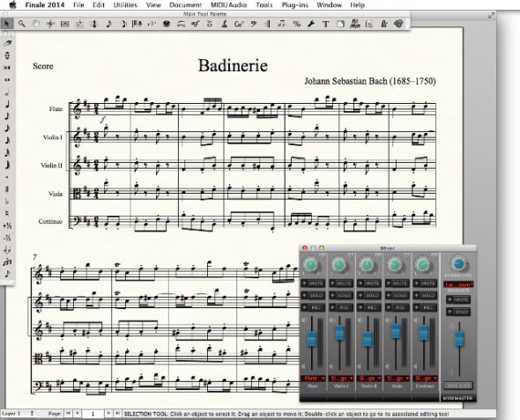Mute the Continuo channel in Mixer
Viewport: 520px width, 420px height.
click(x=425, y=284)
